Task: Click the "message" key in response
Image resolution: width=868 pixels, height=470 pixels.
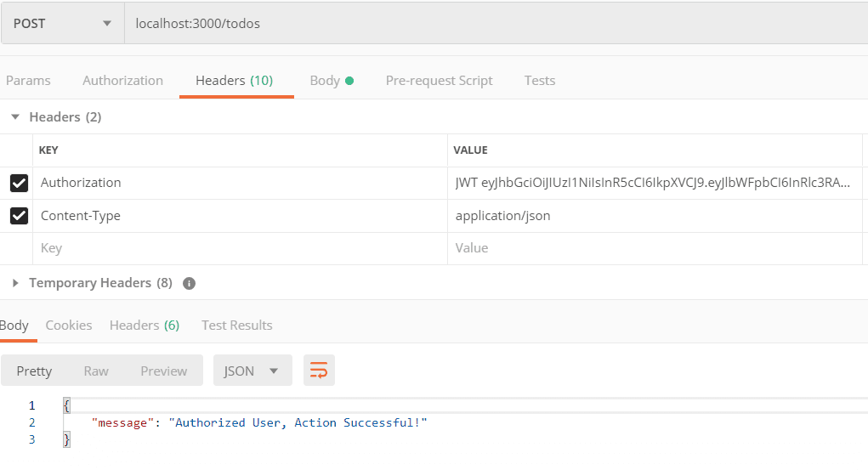Action: [122, 423]
